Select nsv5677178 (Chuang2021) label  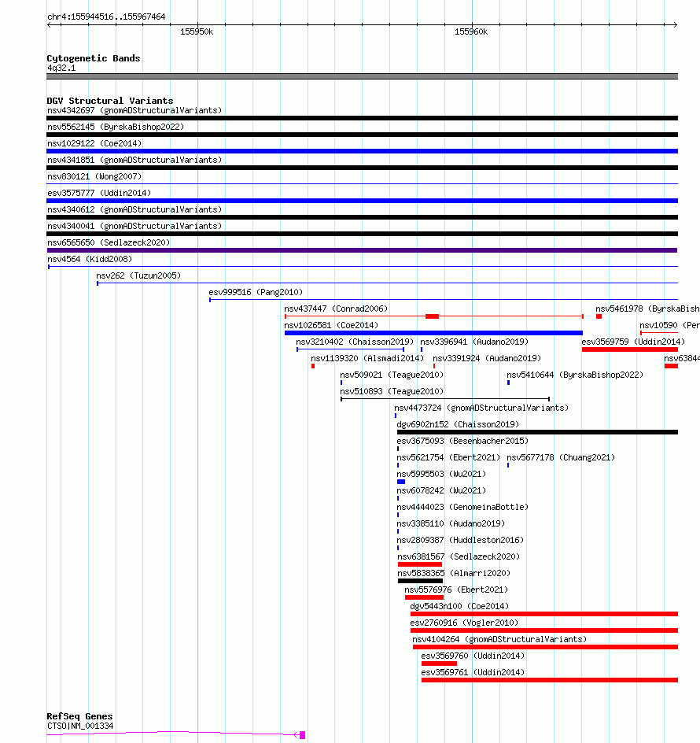point(561,458)
